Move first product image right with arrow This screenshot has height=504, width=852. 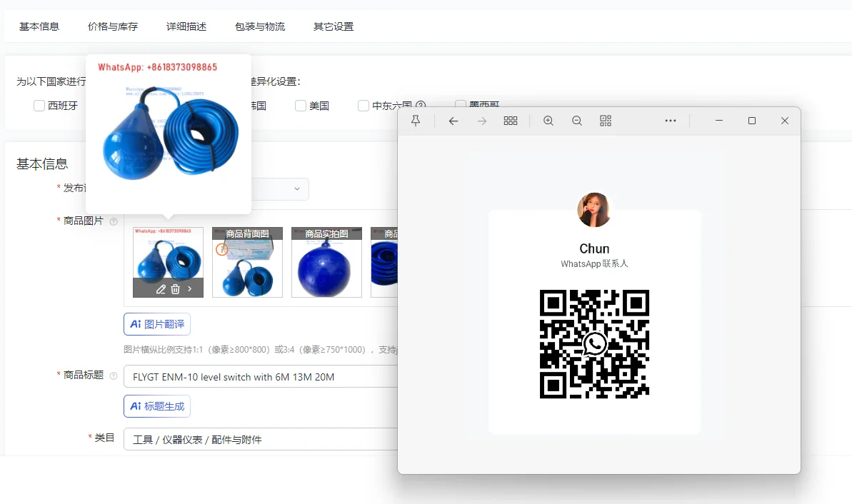[190, 289]
